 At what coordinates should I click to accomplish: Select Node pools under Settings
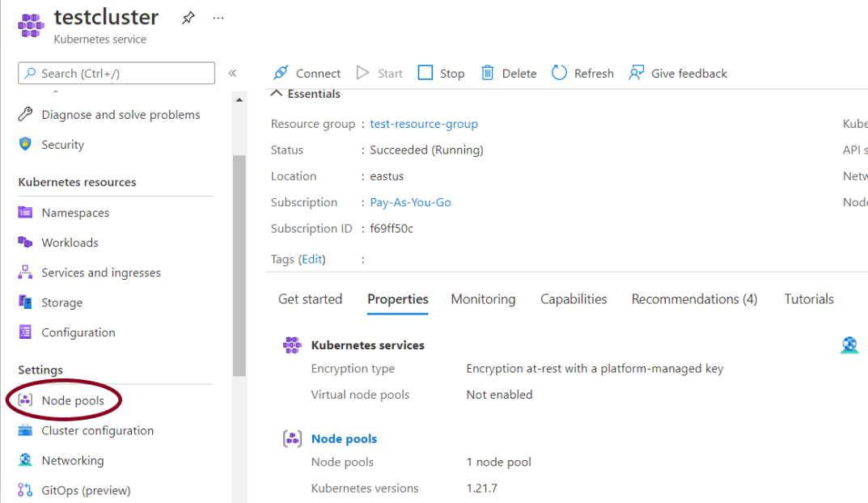(x=72, y=400)
